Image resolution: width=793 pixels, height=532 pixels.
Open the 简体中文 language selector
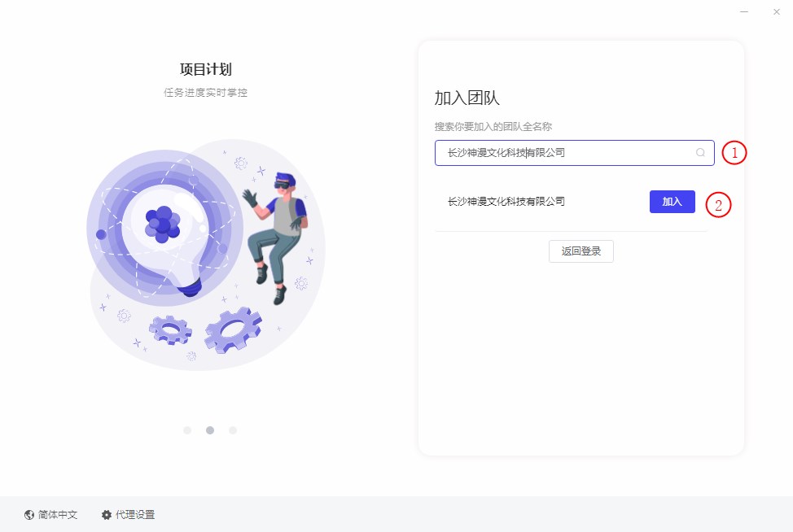51,514
